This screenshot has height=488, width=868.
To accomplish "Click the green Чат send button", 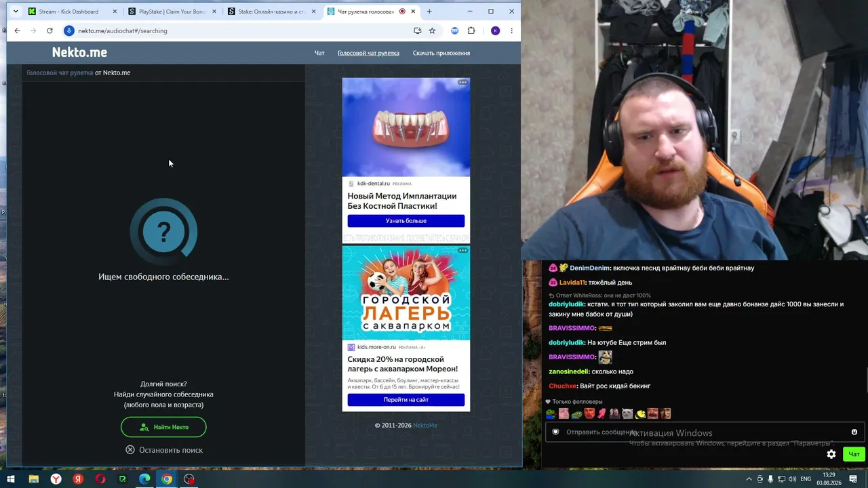I will click(x=854, y=454).
